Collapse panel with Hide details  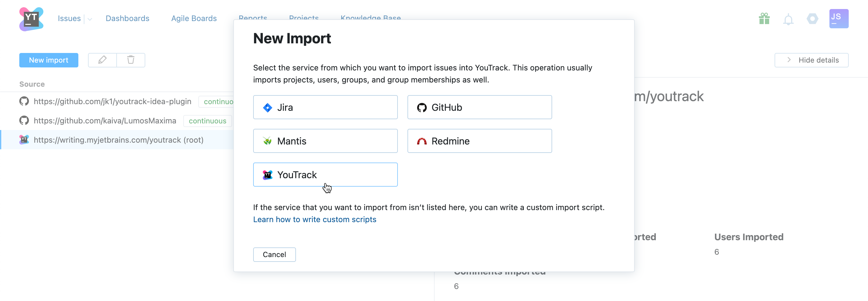[811, 60]
